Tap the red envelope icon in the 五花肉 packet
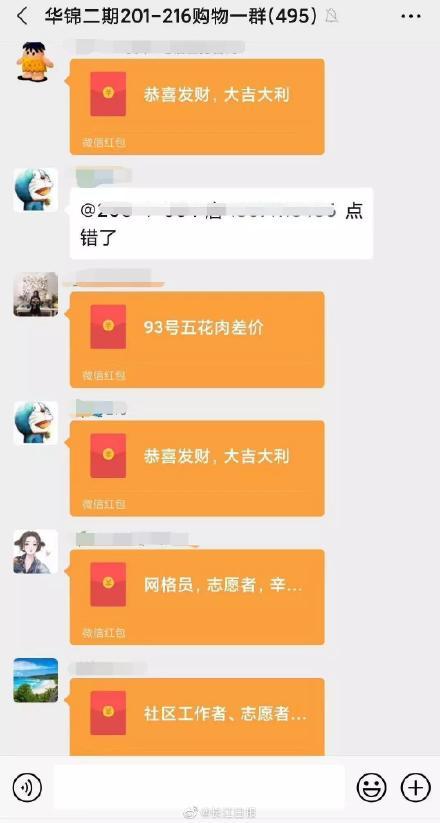The width and height of the screenshot is (440, 823). tap(108, 326)
